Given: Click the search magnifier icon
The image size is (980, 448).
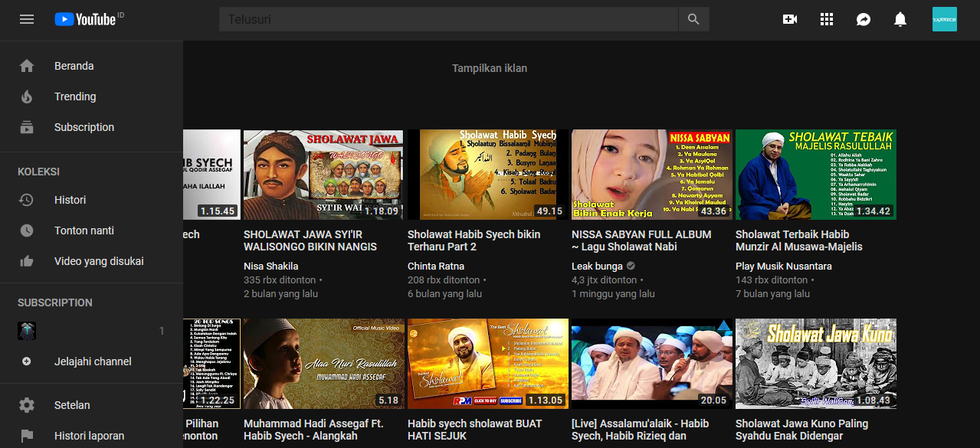Looking at the screenshot, I should pyautogui.click(x=693, y=19).
